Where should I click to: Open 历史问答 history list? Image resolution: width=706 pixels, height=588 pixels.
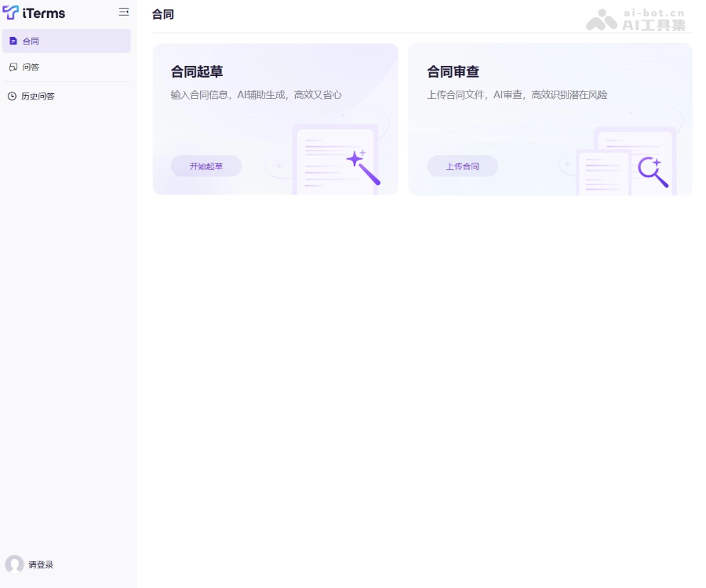38,96
